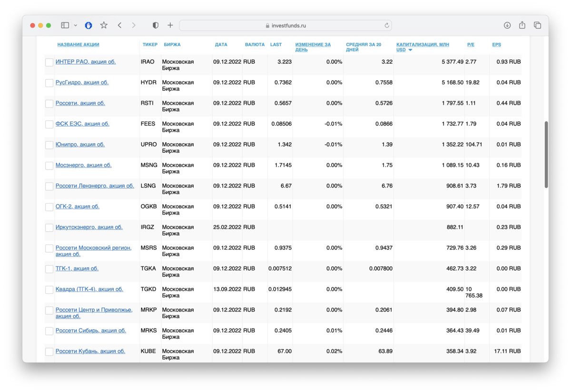Open ОГК-2, акция об. link
The height and width of the screenshot is (392, 571).
pos(78,206)
